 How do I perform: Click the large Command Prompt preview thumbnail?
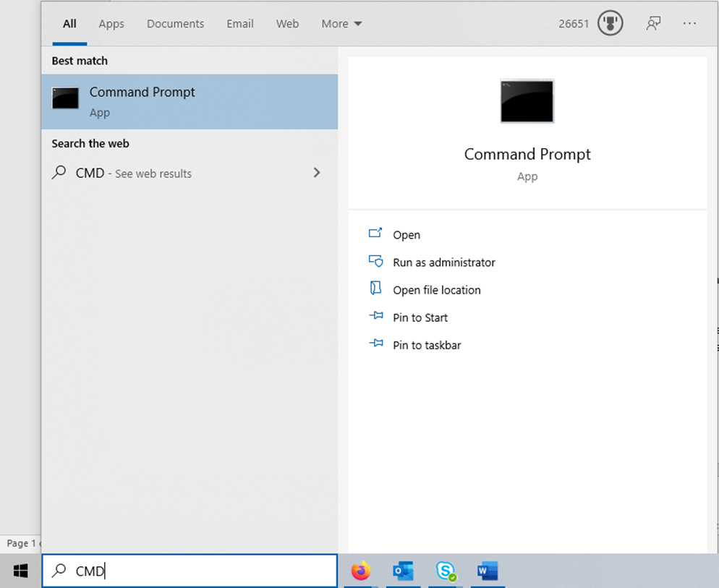point(527,101)
